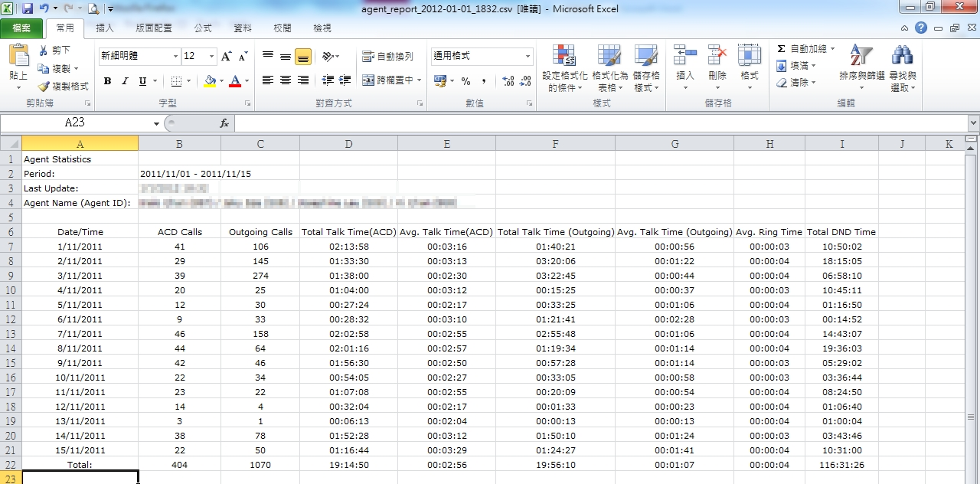
Task: Click the Redo arrow icon
Action: coord(68,9)
